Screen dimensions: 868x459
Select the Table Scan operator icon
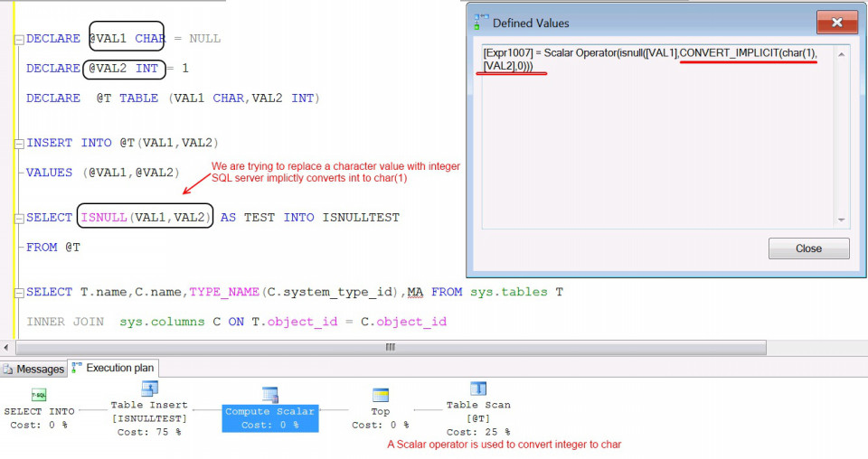click(478, 389)
